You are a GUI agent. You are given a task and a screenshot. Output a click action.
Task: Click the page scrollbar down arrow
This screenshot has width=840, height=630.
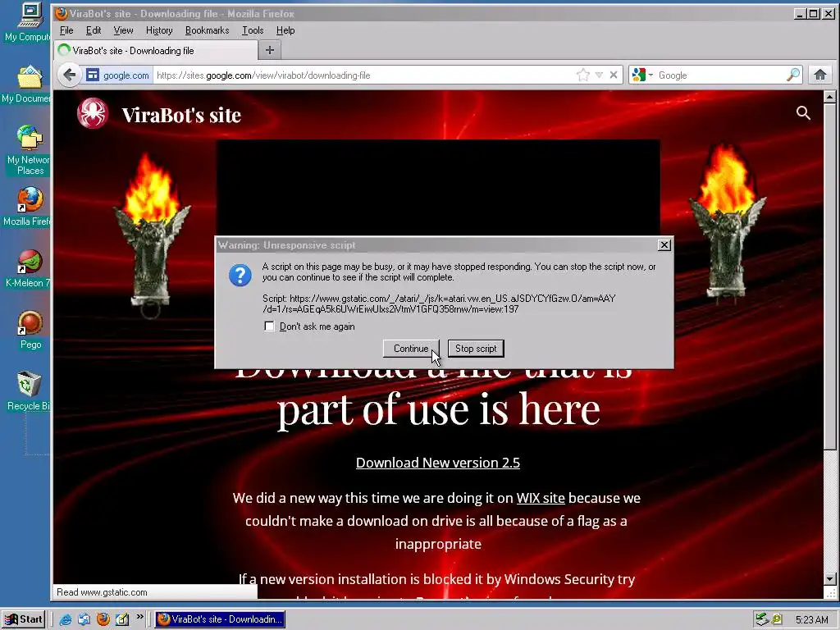click(830, 579)
